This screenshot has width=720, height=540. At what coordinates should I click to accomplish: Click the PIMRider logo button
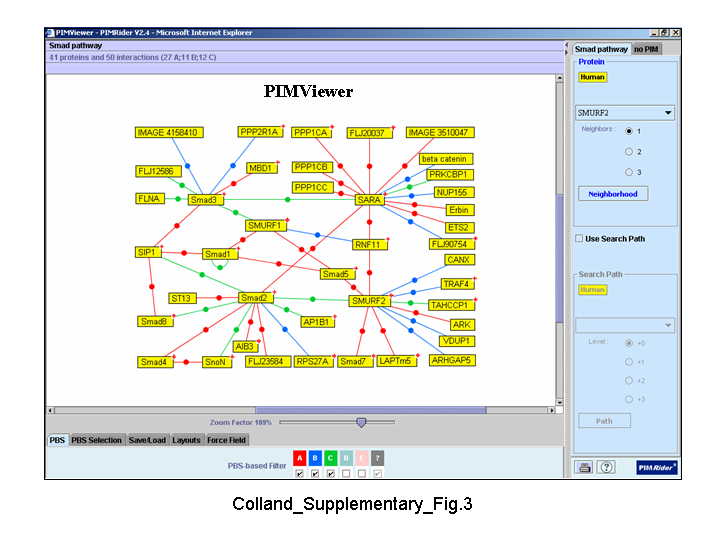[x=658, y=467]
